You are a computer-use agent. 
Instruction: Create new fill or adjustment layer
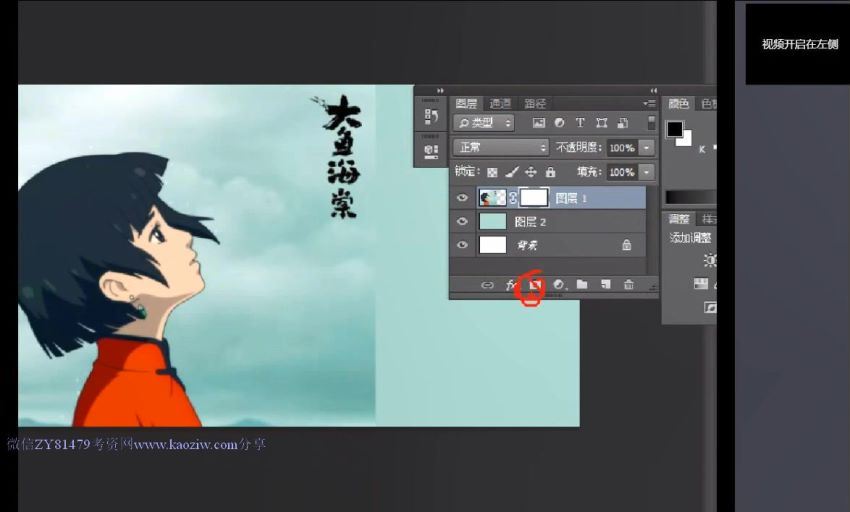(x=559, y=284)
